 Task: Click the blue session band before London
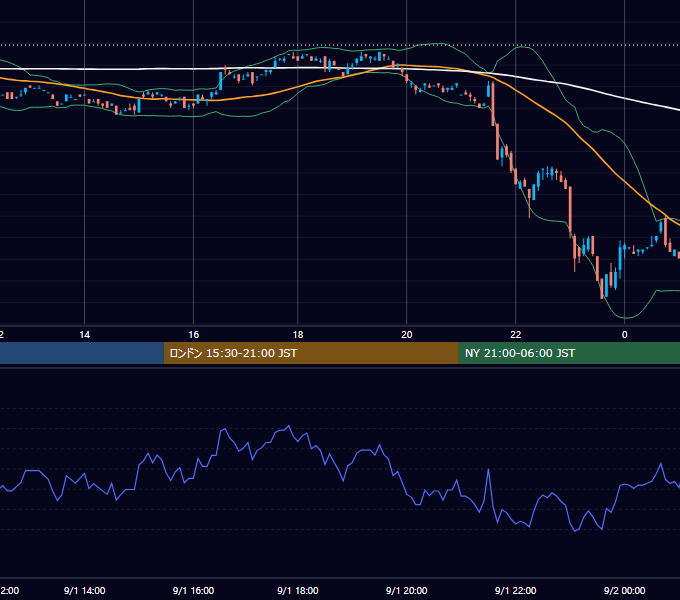click(82, 353)
